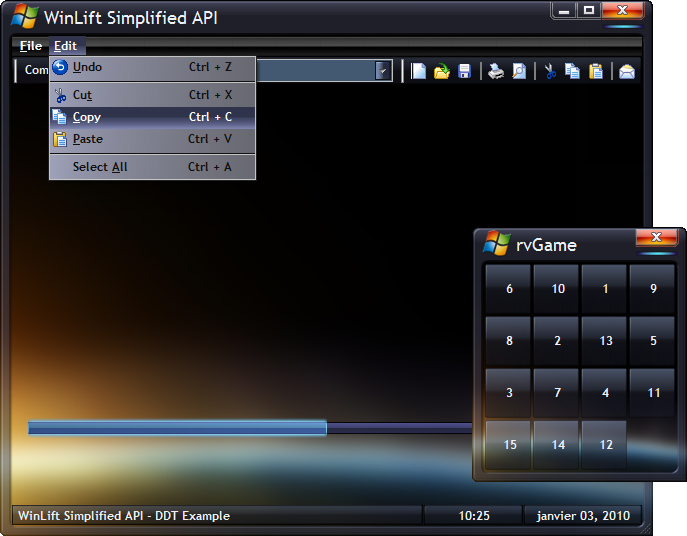The image size is (687, 536).
Task: Click tile 4 in rvGame
Action: tap(604, 393)
